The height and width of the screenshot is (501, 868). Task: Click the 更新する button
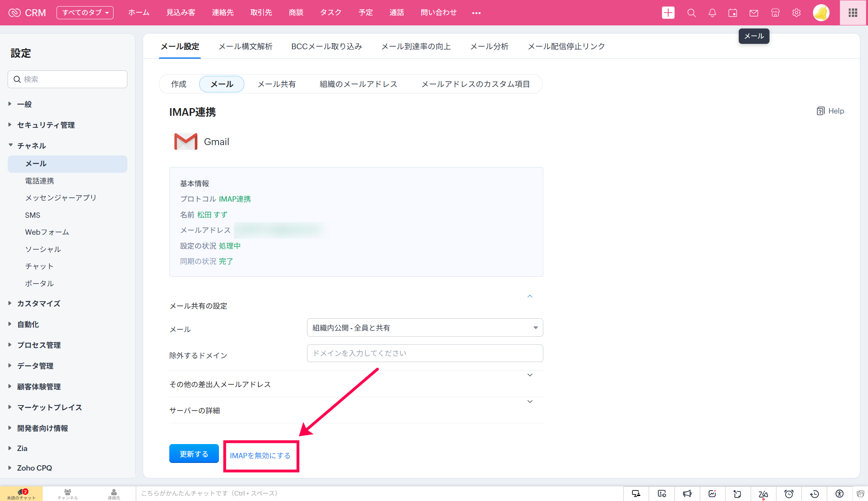coord(194,454)
